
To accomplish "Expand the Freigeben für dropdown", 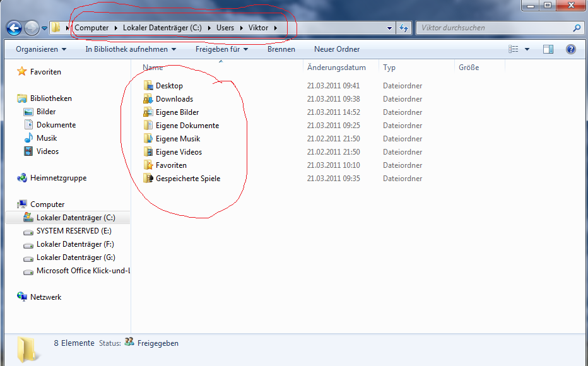I will (x=221, y=49).
